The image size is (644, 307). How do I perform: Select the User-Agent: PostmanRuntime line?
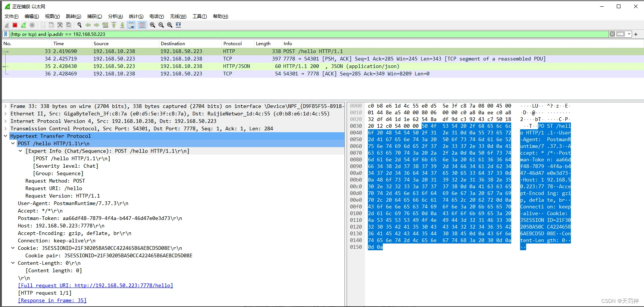pos(73,203)
